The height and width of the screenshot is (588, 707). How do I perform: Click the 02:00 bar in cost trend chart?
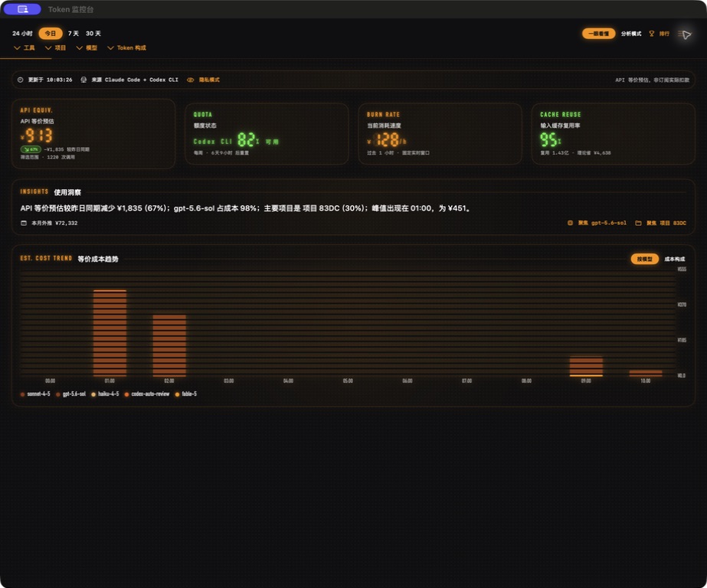coord(169,345)
